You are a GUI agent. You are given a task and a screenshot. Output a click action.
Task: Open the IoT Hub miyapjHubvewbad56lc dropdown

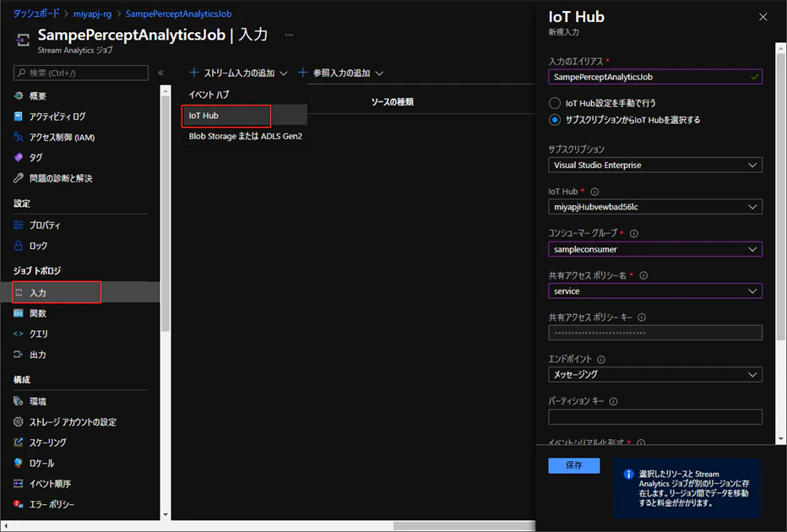655,207
